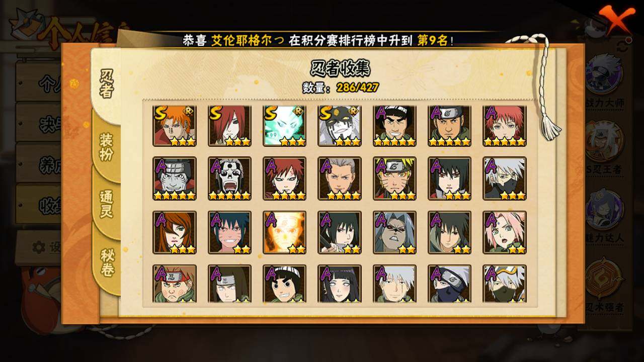Choose the Might Guy five-star A-rank portrait
Viewport: 644px width, 362px height.
395,126
